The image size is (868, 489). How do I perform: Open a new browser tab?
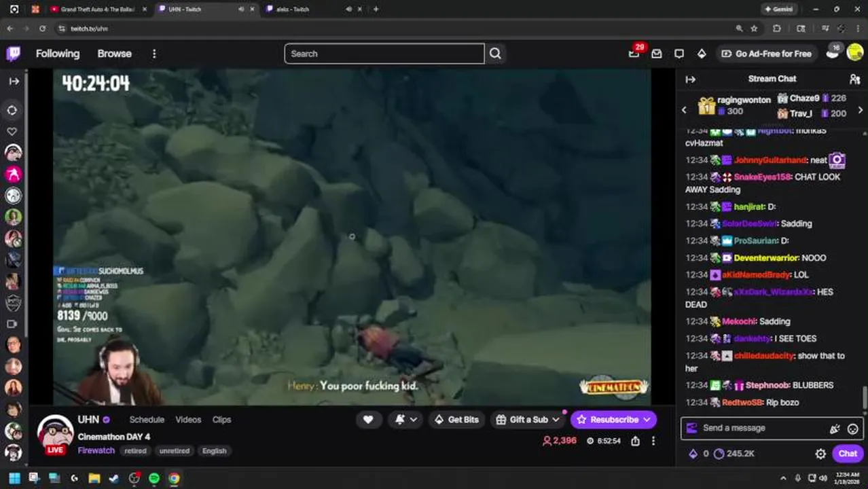click(376, 9)
